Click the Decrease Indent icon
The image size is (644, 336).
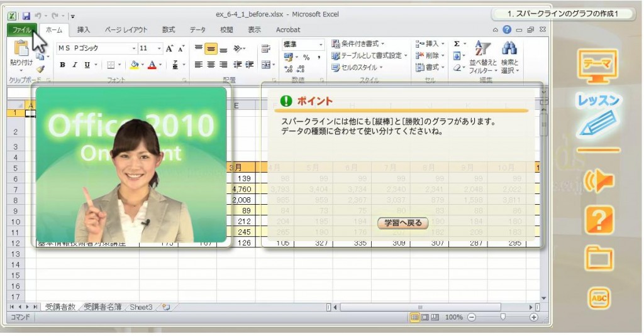pyautogui.click(x=237, y=65)
